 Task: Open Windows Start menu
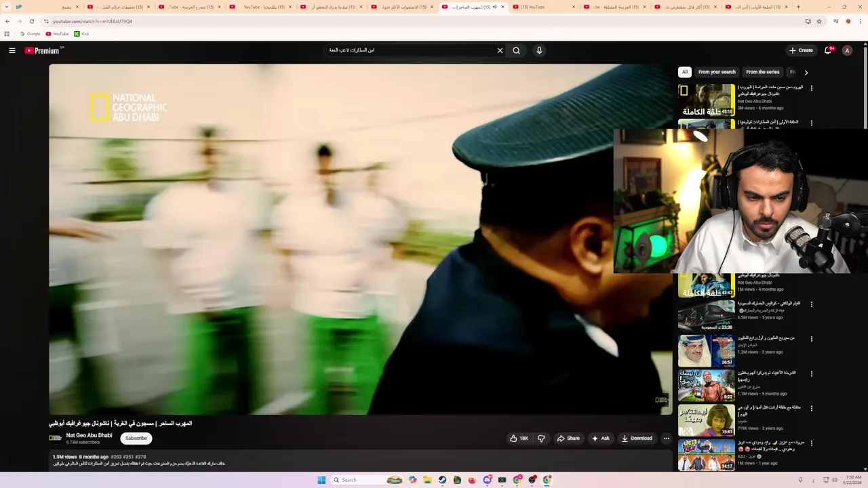pos(321,480)
